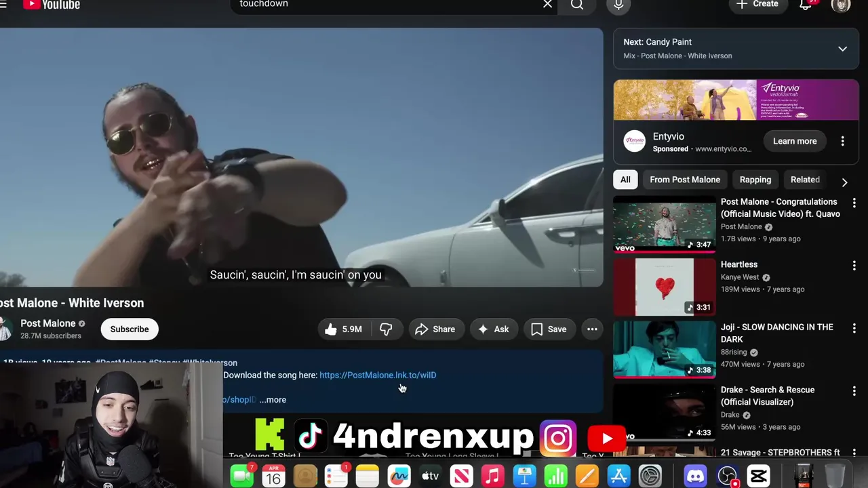The image size is (868, 488).
Task: Like the video showing 5.9M likes
Action: (x=344, y=329)
